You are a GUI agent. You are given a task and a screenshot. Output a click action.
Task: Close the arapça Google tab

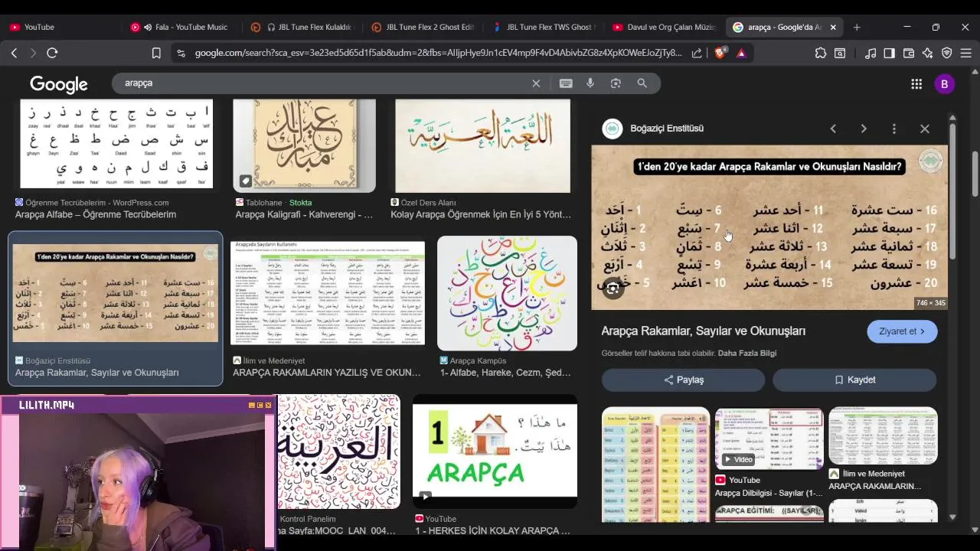833,27
